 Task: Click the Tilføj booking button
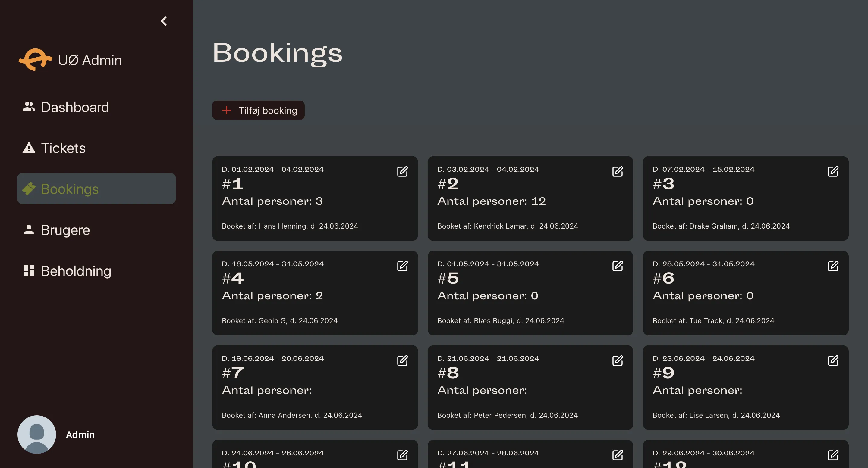(x=258, y=111)
